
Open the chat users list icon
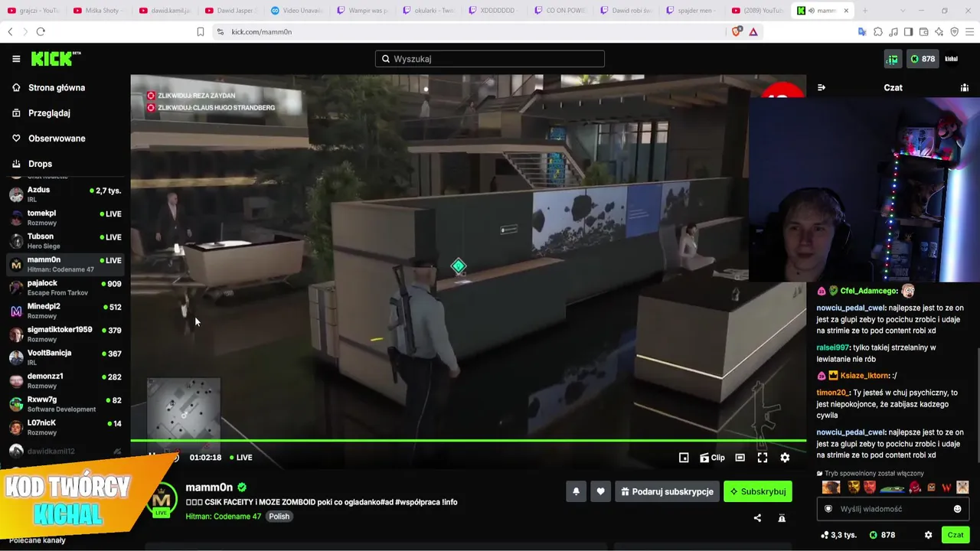pos(965,88)
